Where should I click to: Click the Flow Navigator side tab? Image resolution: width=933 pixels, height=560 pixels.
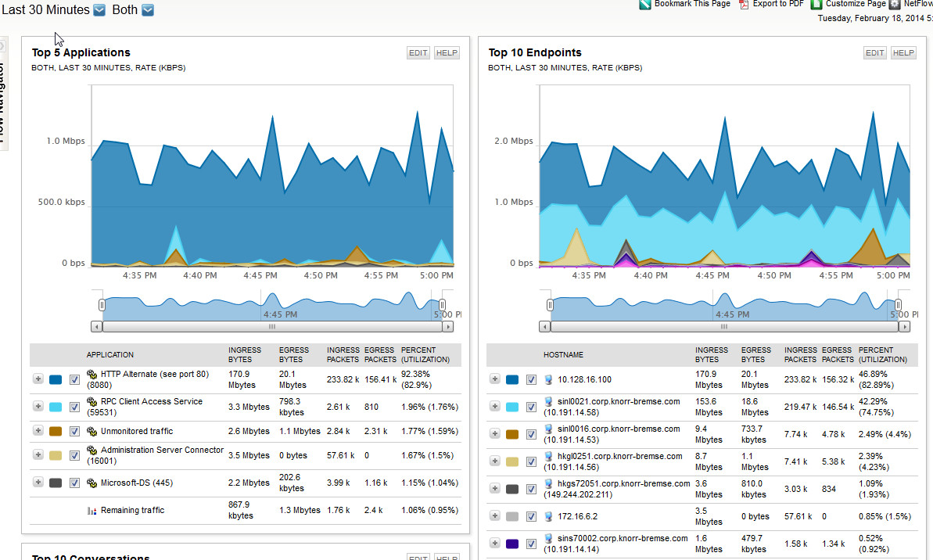pyautogui.click(x=2, y=95)
